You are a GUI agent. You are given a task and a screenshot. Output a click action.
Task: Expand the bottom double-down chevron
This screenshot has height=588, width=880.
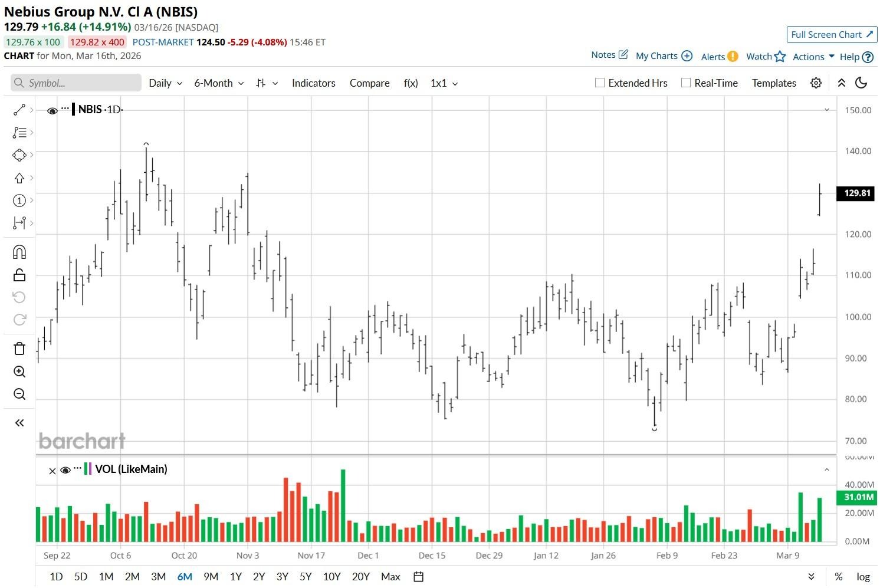pyautogui.click(x=812, y=577)
